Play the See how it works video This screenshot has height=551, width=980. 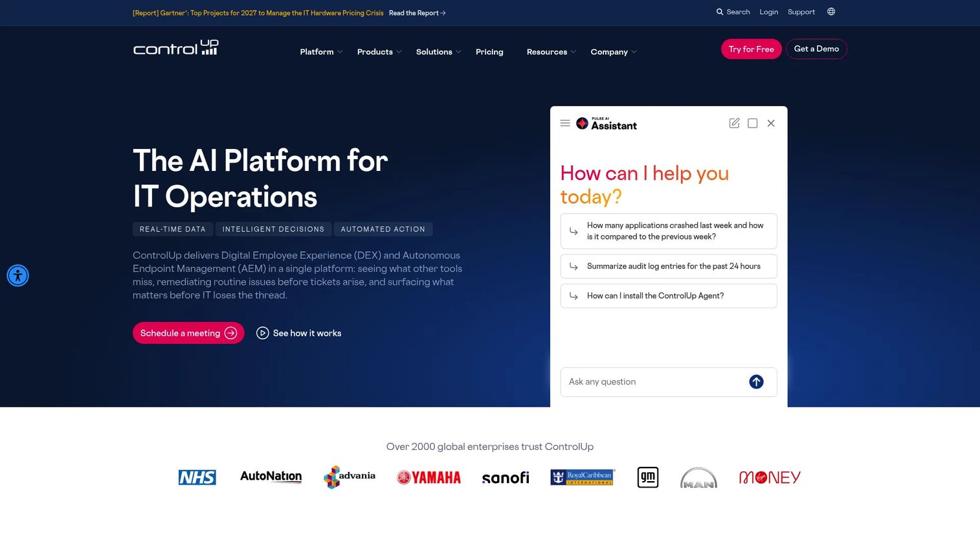point(299,333)
